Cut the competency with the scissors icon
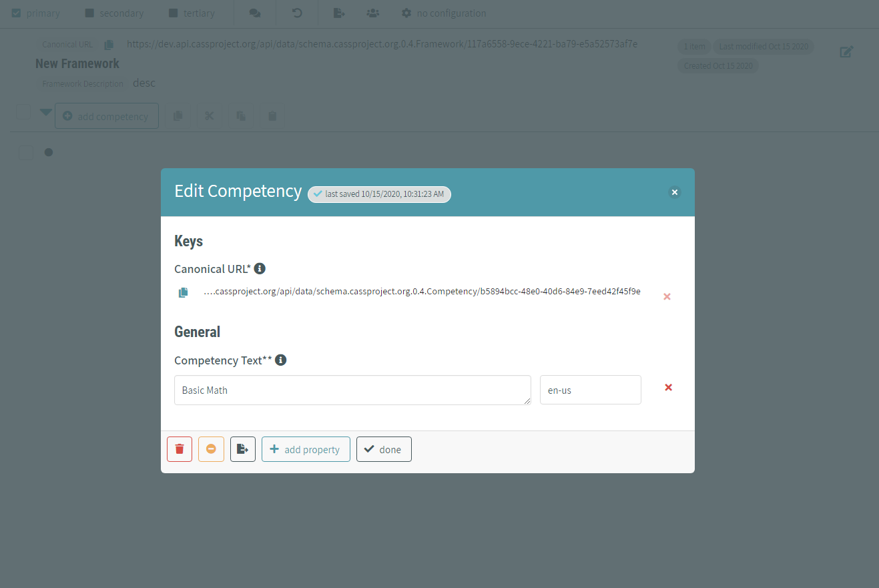879x588 pixels. [209, 115]
